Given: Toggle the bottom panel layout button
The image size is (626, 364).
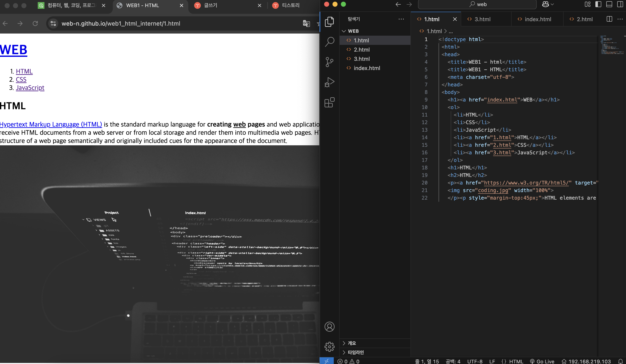Looking at the screenshot, I should pos(609,4).
